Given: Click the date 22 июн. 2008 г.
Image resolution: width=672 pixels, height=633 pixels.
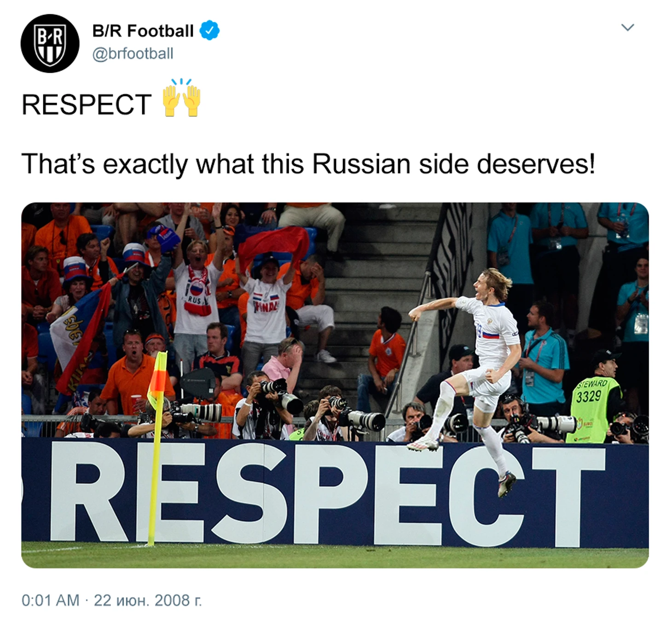Looking at the screenshot, I should coord(148,600).
